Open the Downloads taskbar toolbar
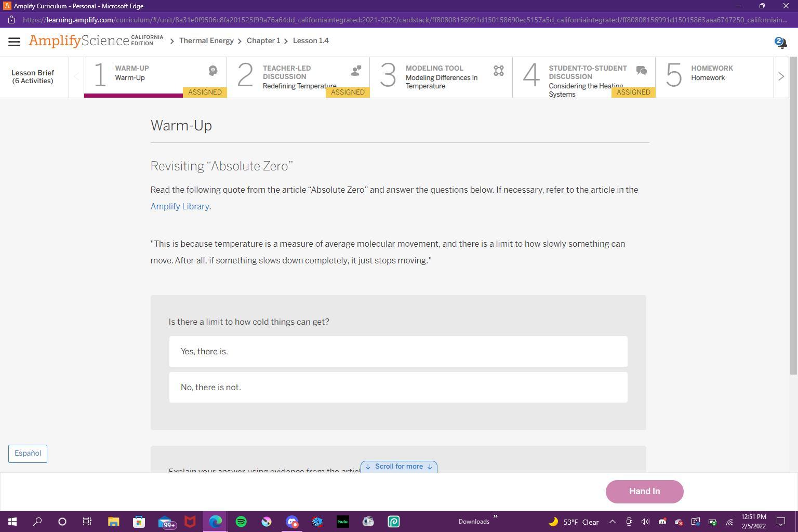The image size is (798, 532). tap(474, 522)
